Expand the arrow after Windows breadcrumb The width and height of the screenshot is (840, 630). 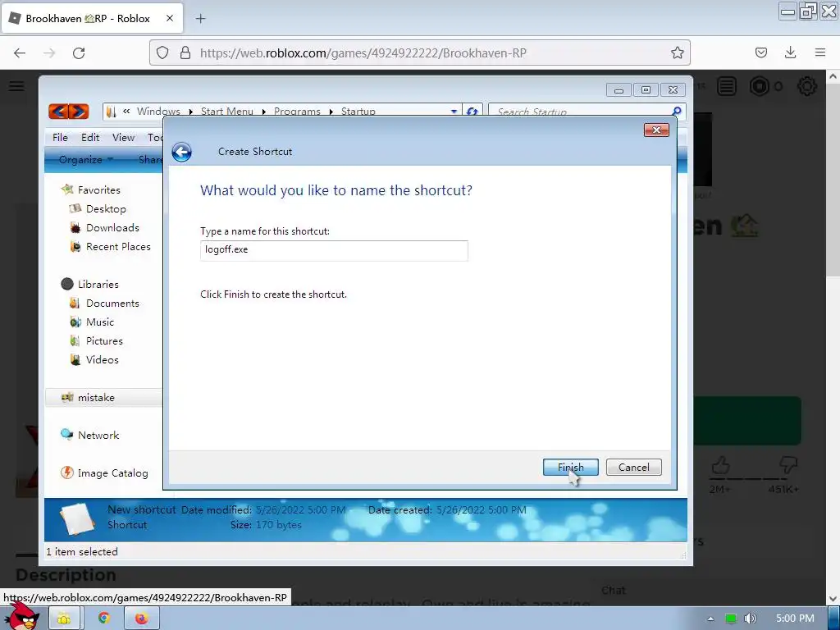pos(190,112)
